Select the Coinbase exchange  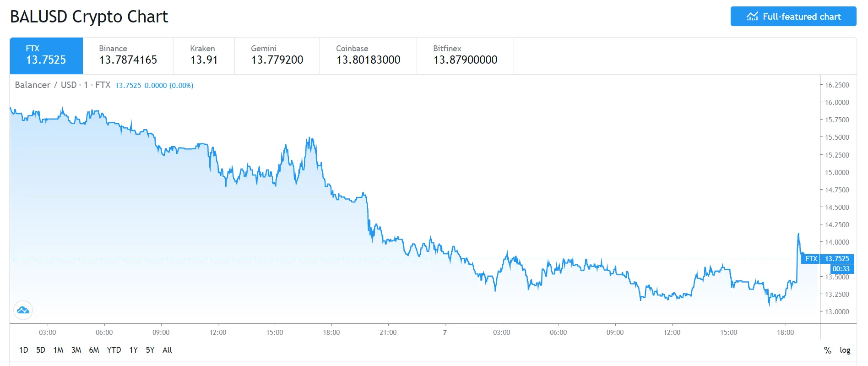click(x=368, y=55)
